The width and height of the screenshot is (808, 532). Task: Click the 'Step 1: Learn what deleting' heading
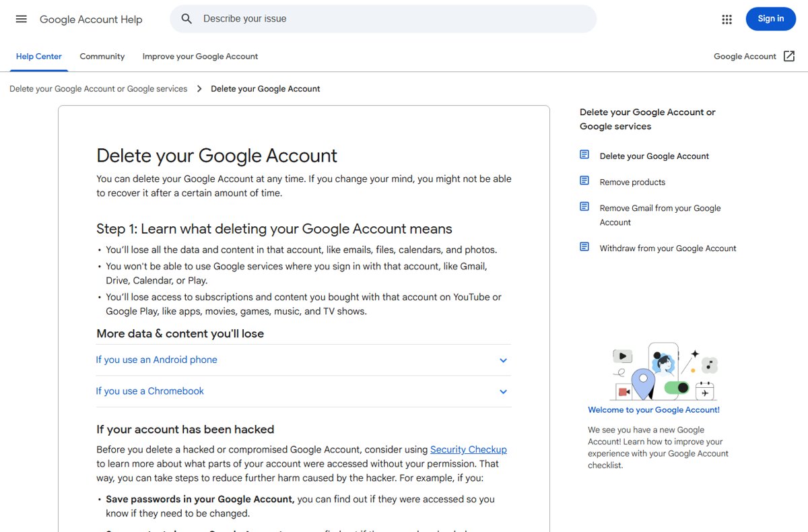[x=274, y=229]
